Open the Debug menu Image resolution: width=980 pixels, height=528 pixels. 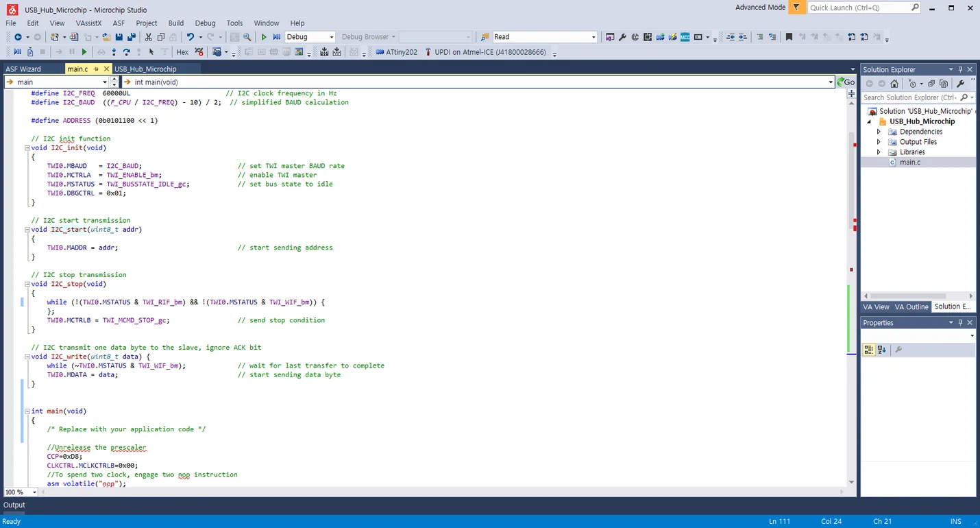pyautogui.click(x=205, y=23)
